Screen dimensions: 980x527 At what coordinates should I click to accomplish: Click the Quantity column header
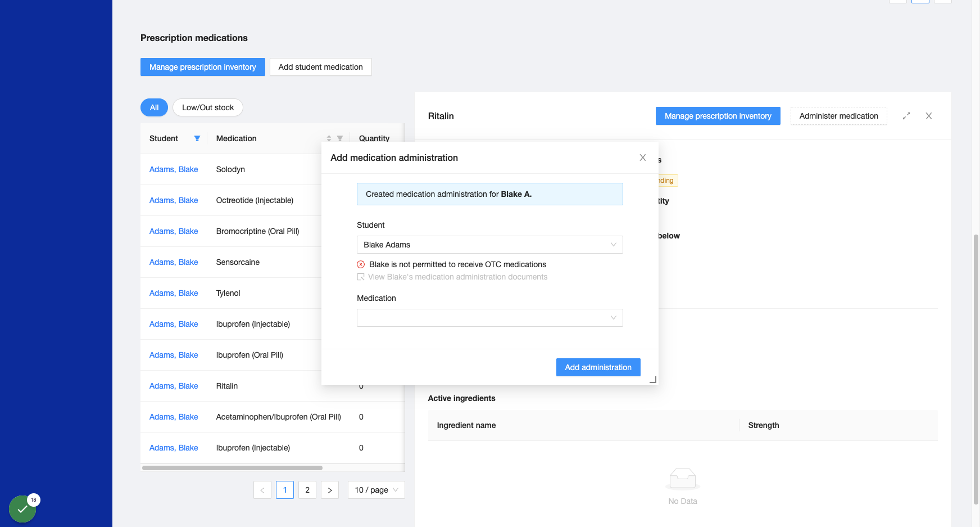point(374,138)
